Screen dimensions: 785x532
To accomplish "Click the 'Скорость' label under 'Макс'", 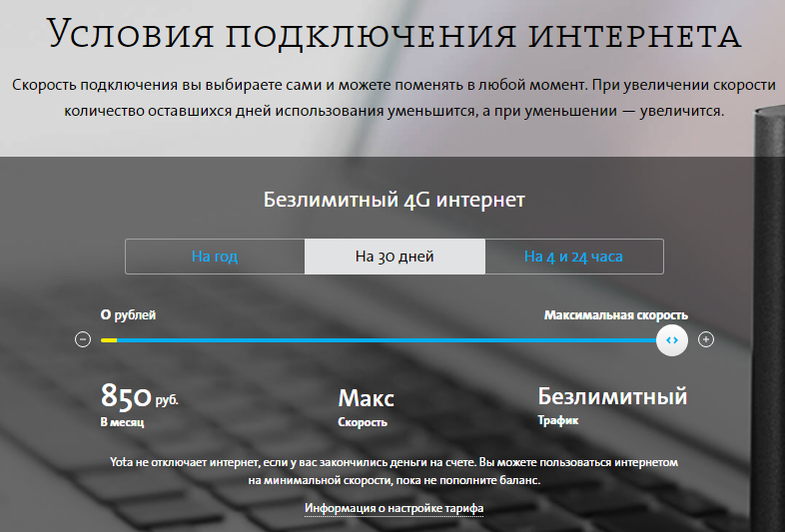I will tap(363, 423).
